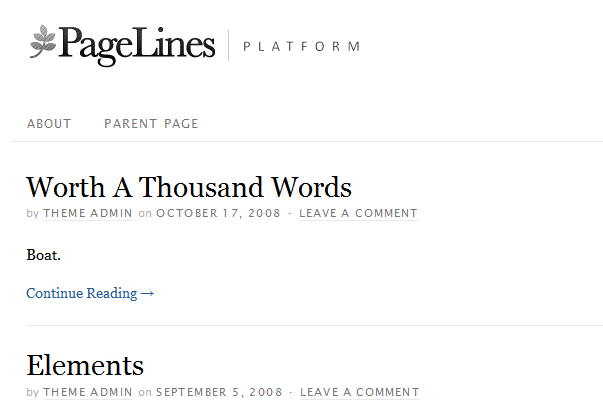This screenshot has width=603, height=408.
Task: Open the Elements post title
Action: [x=85, y=365]
